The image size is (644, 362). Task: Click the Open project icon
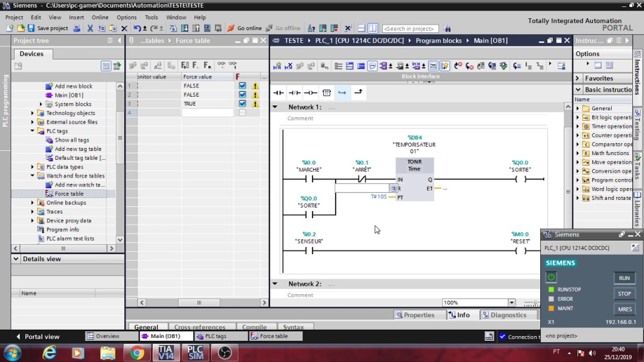pos(21,28)
